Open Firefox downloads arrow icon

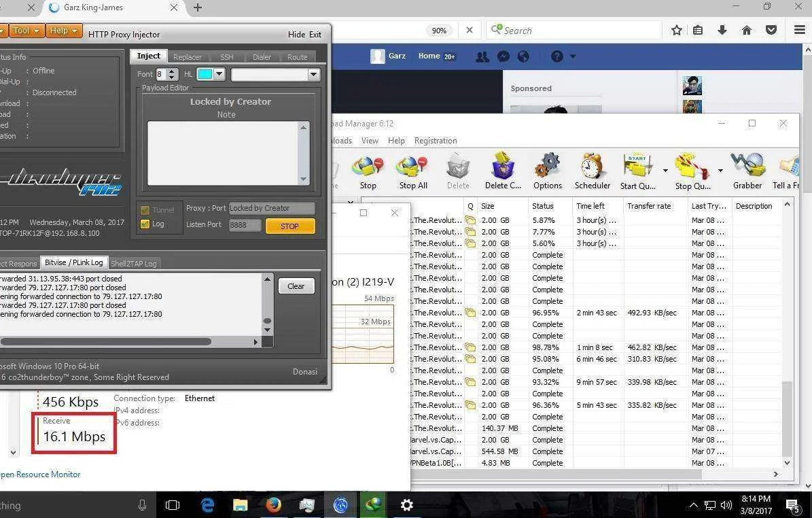click(722, 30)
